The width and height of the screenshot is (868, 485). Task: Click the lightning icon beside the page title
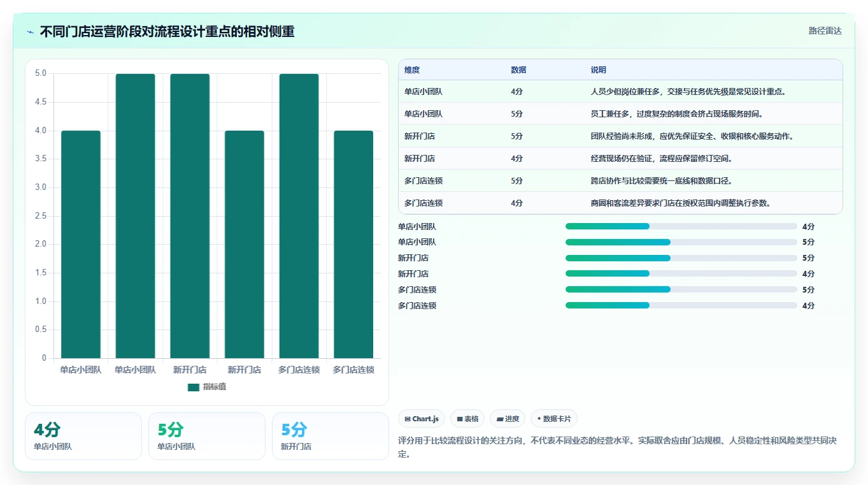coord(31,31)
